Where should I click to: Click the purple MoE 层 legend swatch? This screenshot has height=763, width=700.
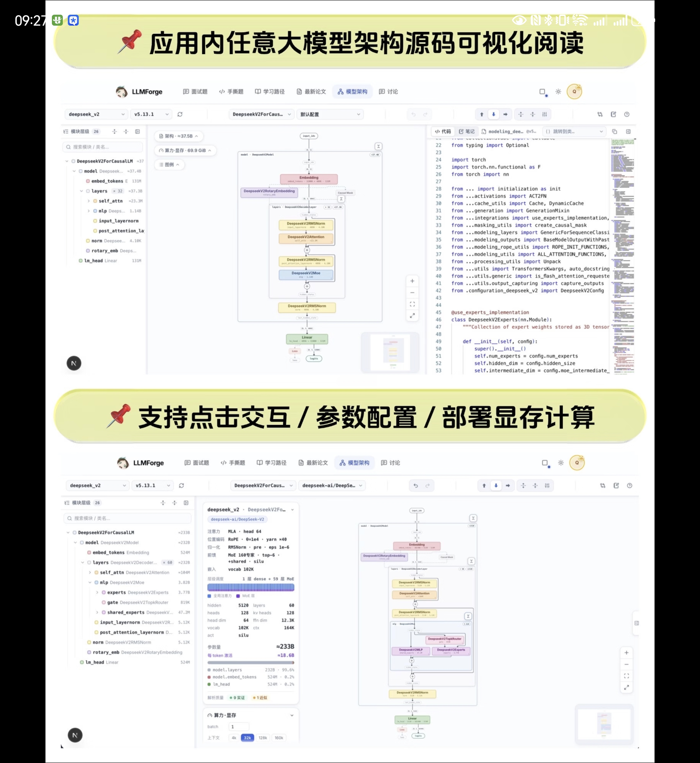pyautogui.click(x=238, y=596)
